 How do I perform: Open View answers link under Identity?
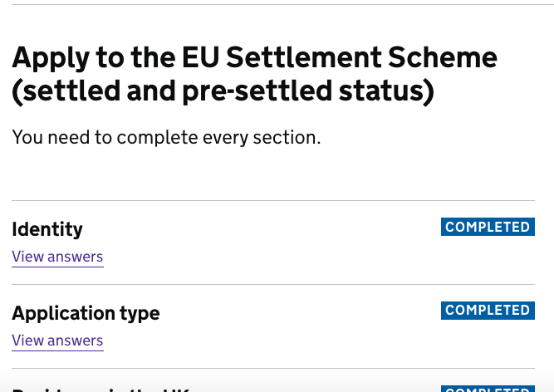click(57, 257)
